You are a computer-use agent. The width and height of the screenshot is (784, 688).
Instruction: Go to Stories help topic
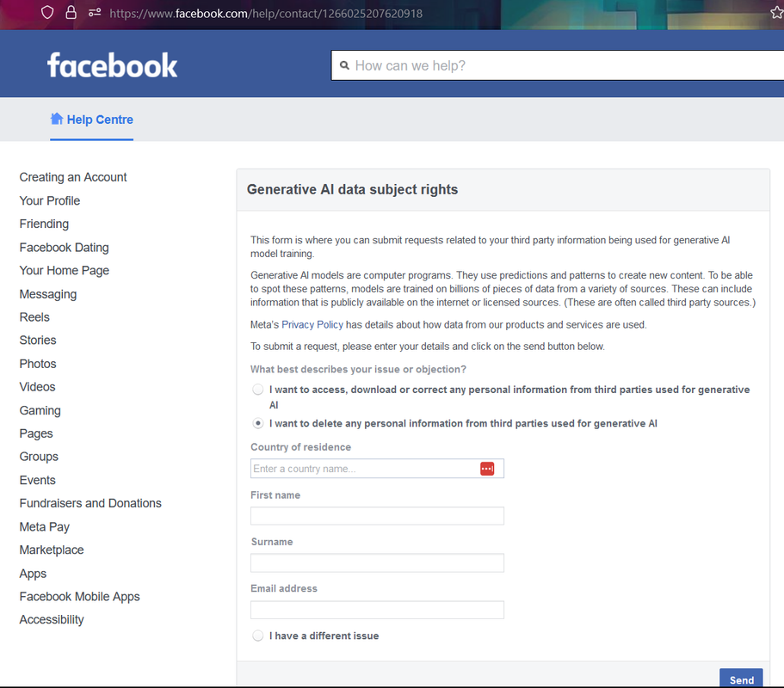pyautogui.click(x=38, y=341)
